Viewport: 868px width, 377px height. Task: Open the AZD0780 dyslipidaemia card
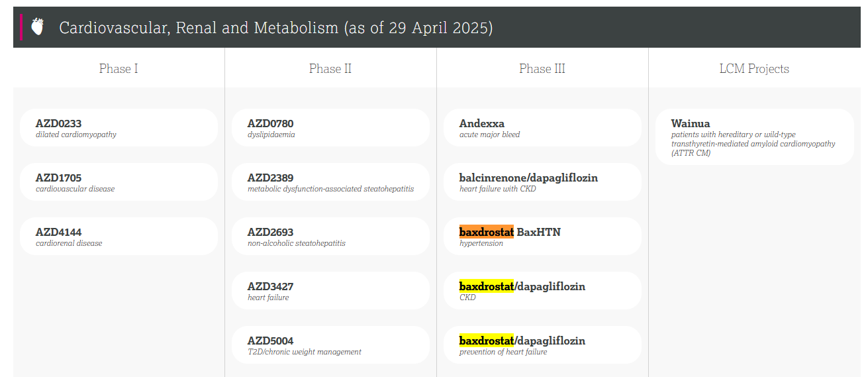coord(330,128)
